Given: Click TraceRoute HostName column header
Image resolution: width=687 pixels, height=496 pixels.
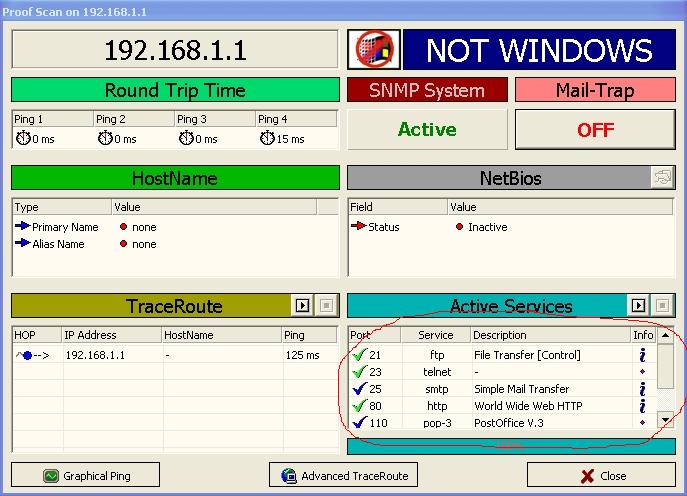Looking at the screenshot, I should pyautogui.click(x=222, y=335).
